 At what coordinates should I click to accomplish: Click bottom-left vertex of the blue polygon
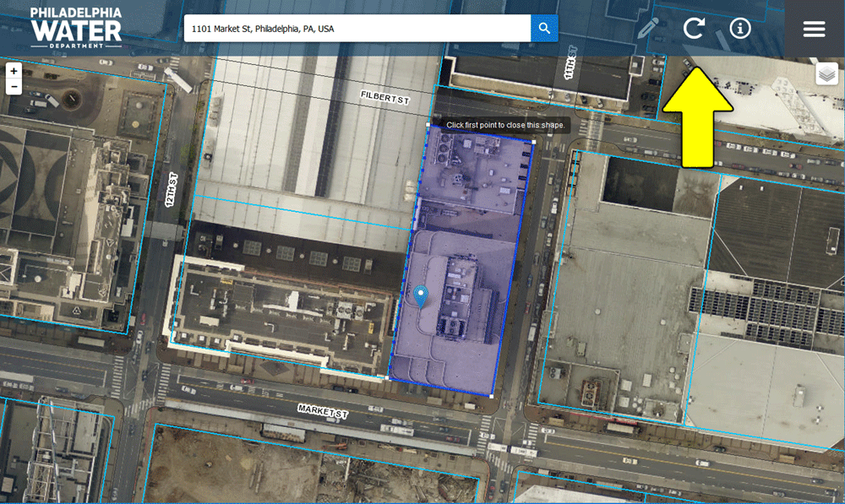point(389,377)
